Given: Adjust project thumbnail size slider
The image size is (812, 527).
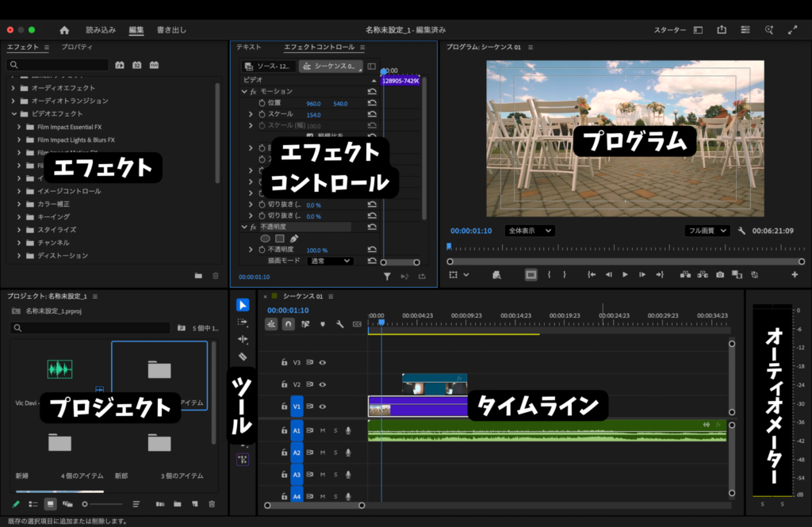Looking at the screenshot, I should coord(85,504).
